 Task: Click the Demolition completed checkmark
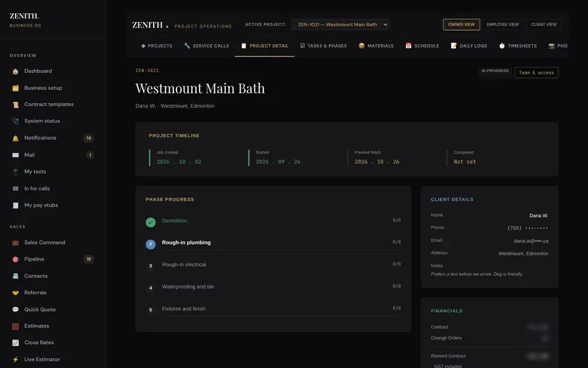151,222
